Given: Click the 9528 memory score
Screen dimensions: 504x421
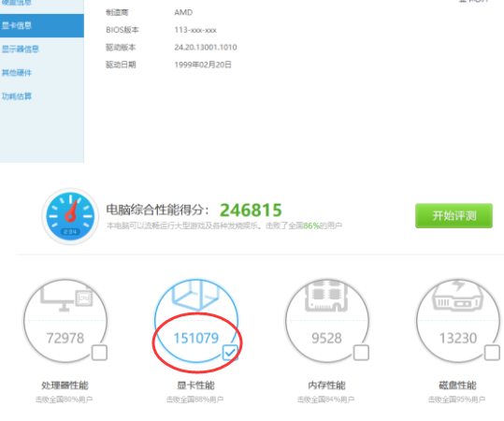Looking at the screenshot, I should [x=326, y=338].
